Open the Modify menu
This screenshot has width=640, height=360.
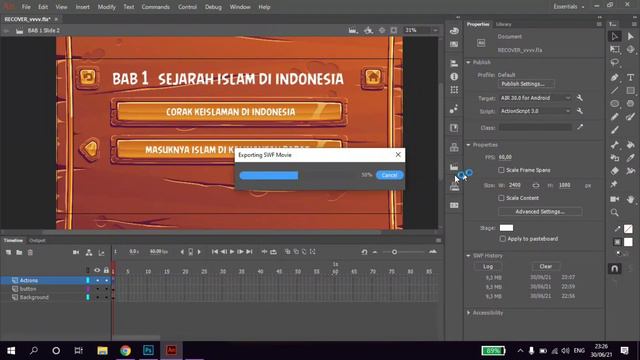click(107, 7)
